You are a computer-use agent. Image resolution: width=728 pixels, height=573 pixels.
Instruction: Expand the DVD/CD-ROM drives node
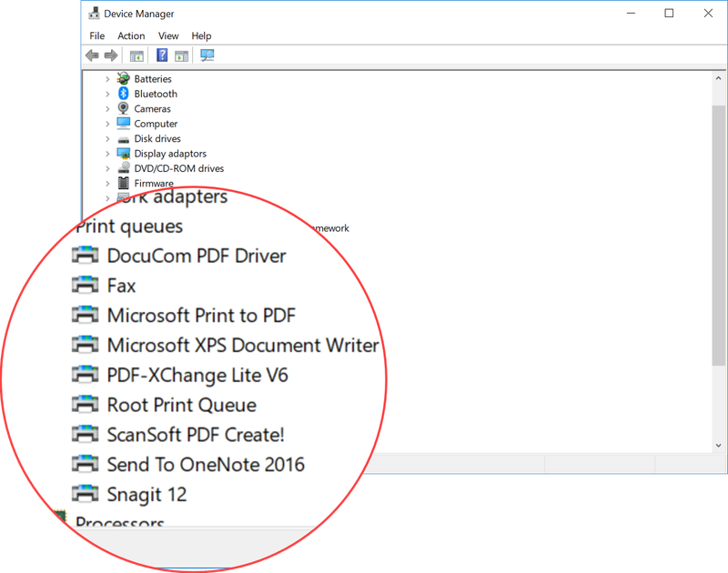coord(107,168)
